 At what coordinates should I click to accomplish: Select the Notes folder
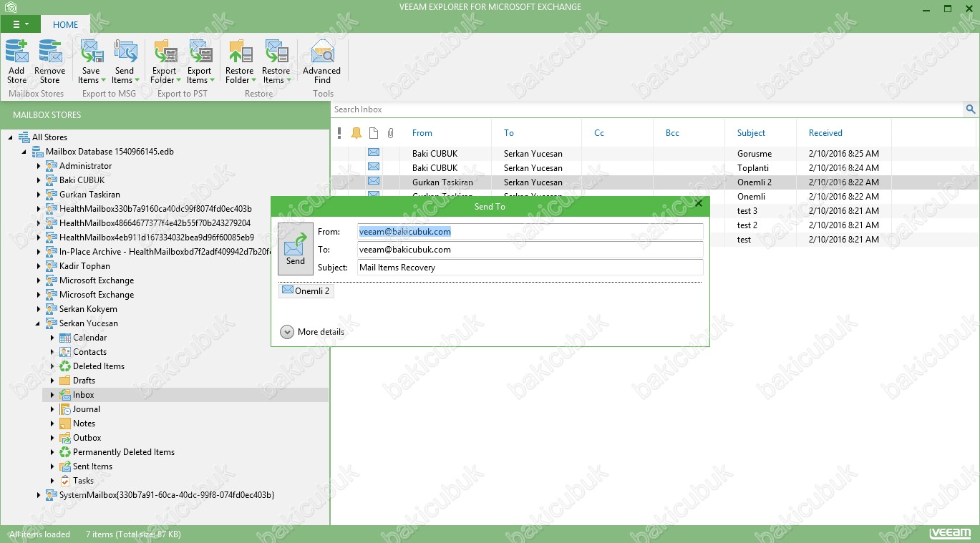click(84, 424)
